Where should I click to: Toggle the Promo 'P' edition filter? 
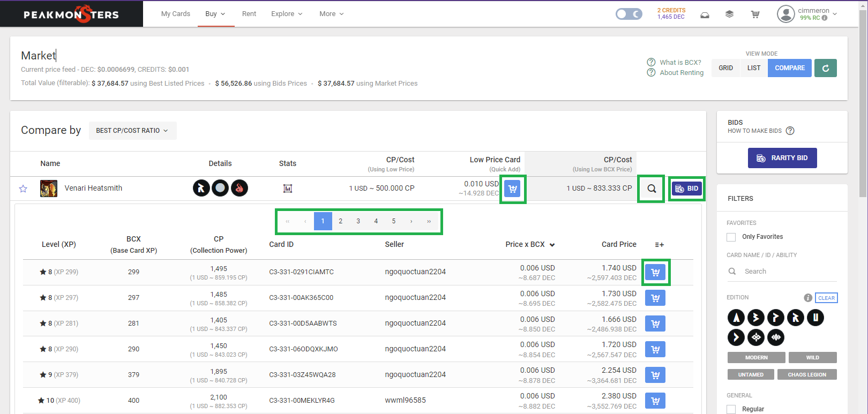pyautogui.click(x=776, y=318)
